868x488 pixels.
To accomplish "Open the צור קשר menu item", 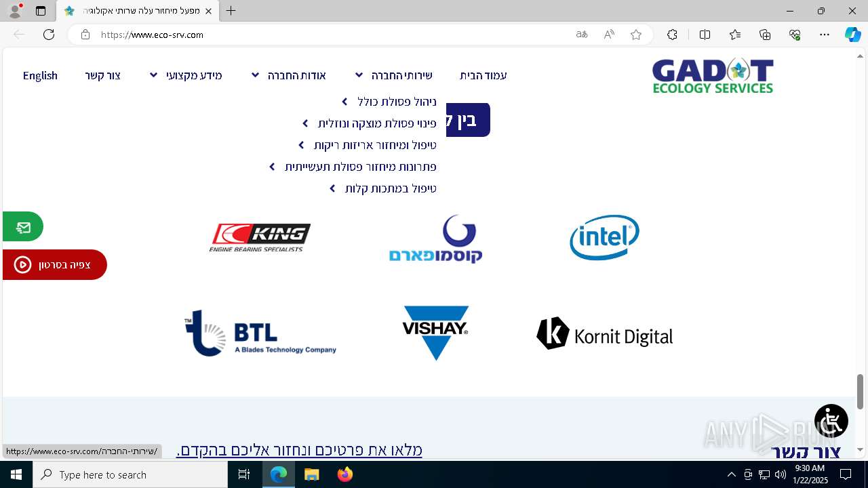I will [103, 75].
